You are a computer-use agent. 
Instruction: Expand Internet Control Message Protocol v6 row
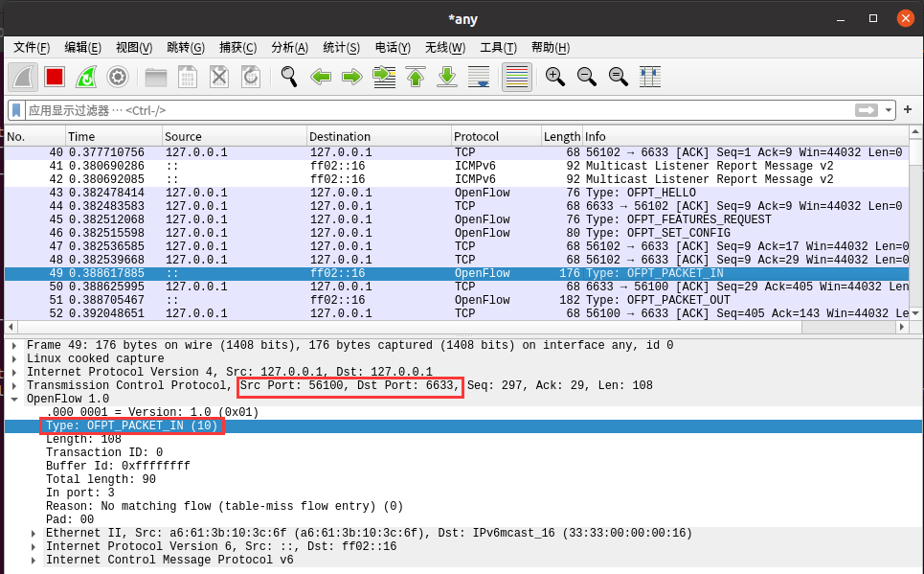tap(34, 560)
